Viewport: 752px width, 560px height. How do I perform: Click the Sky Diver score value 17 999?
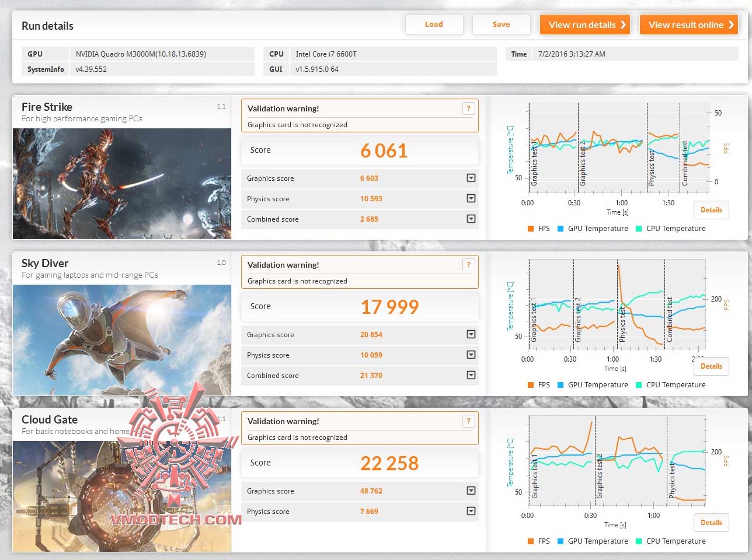389,307
